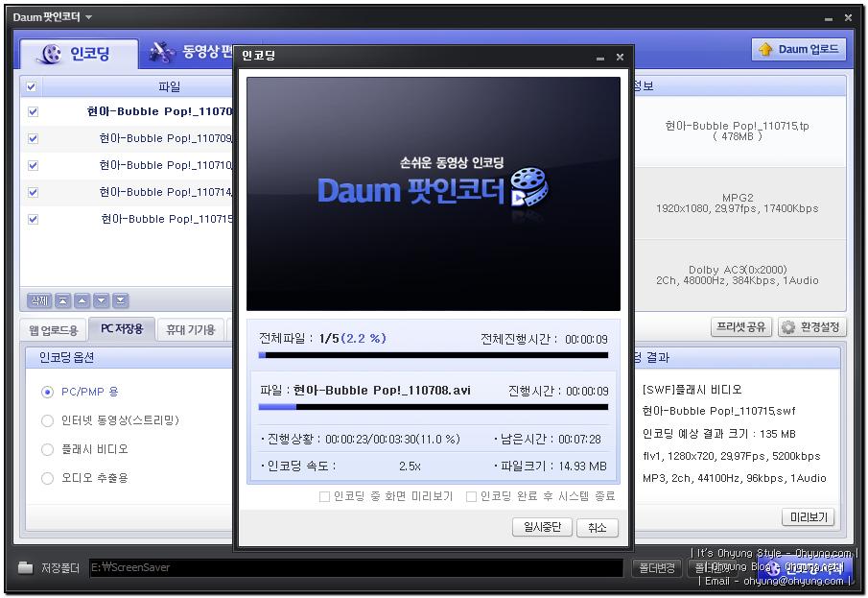
Task: Uncheck the first file 현아-Bubble Pop!_110708 checkbox
Action: (x=34, y=112)
